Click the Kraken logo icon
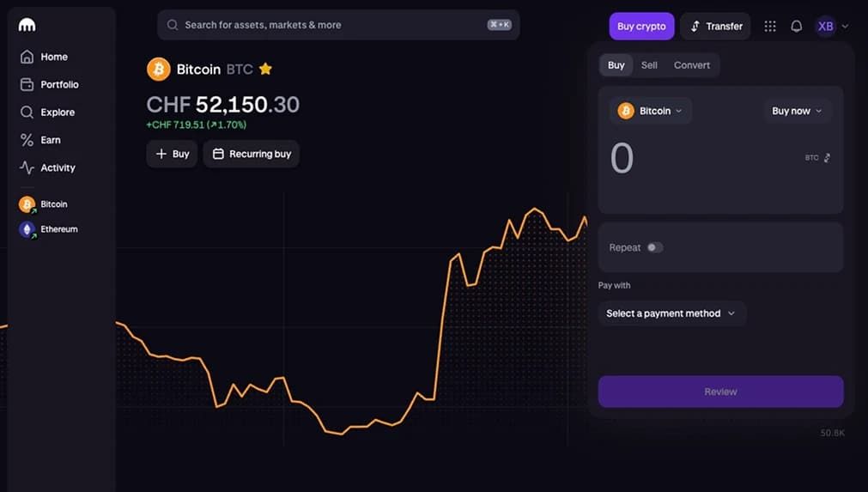Image resolution: width=868 pixels, height=492 pixels. pos(27,25)
